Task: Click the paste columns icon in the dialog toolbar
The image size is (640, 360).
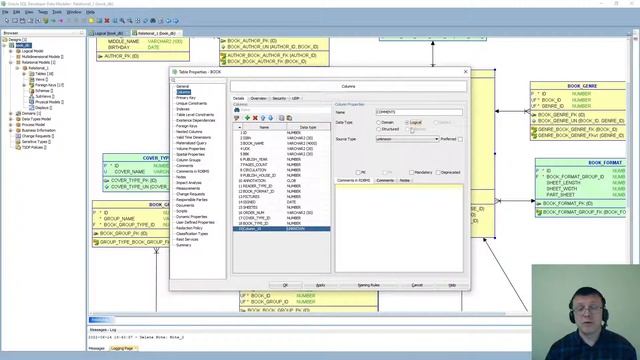Action: pyautogui.click(x=289, y=118)
